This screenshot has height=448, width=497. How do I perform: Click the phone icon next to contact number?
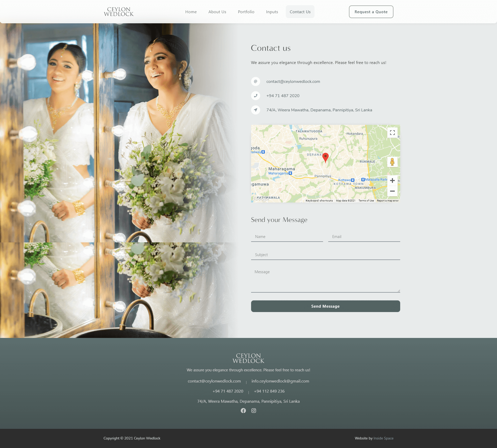pos(255,96)
